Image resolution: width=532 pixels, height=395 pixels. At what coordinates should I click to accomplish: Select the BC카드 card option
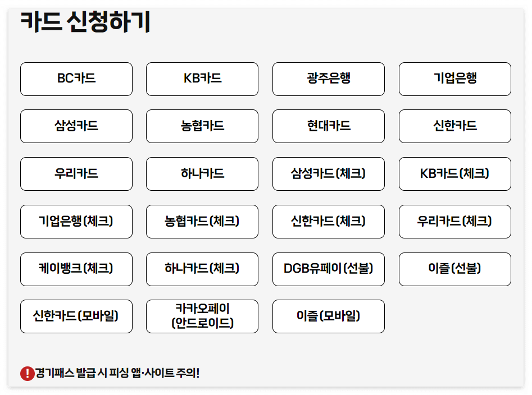click(x=76, y=79)
